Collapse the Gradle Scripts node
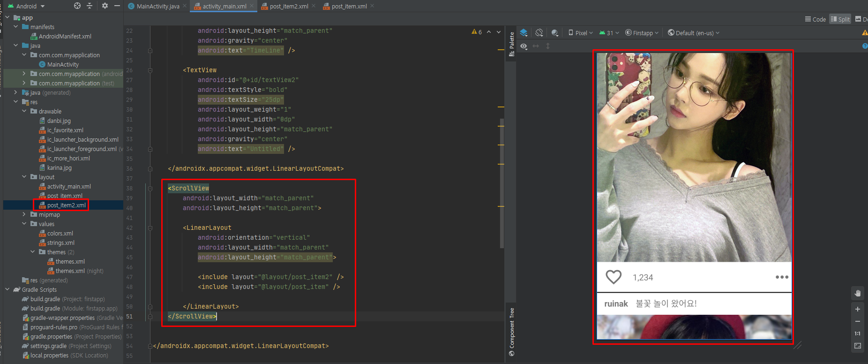Viewport: 868px width, 364px height. coord(7,289)
